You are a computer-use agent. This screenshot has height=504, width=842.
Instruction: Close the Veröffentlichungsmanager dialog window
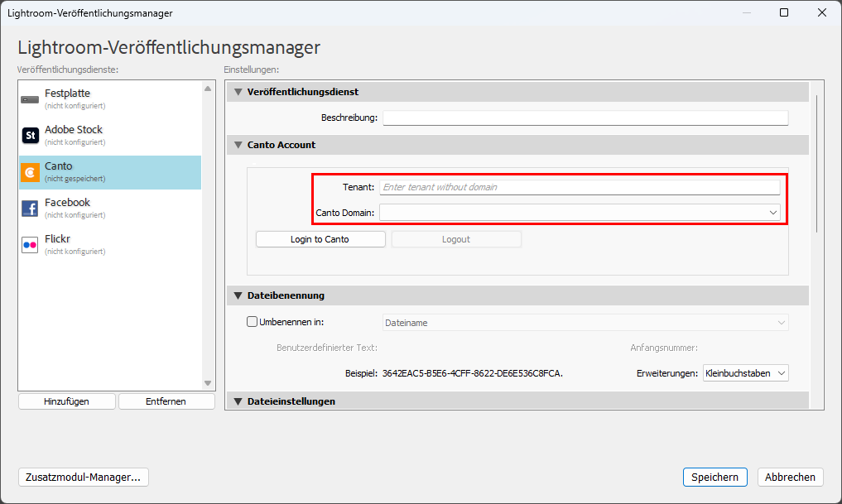pyautogui.click(x=821, y=12)
